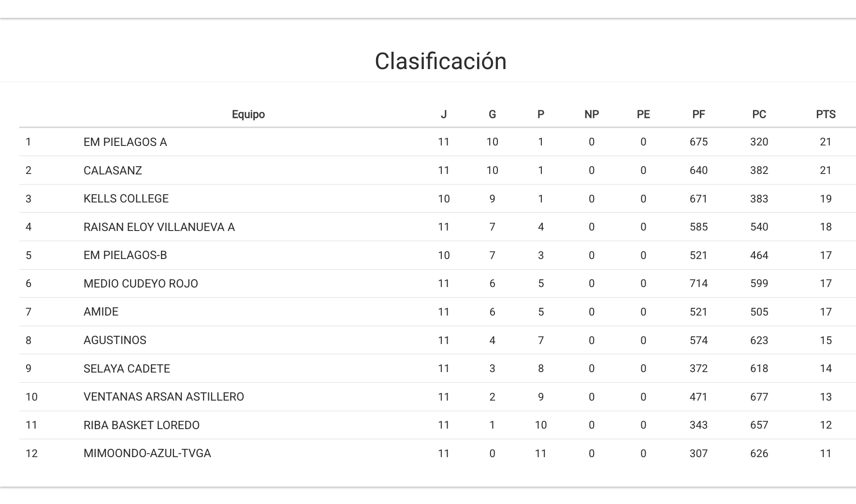Select VENTANAS ARSAN ASTILLERO
This screenshot has width=856, height=504.
click(x=164, y=397)
